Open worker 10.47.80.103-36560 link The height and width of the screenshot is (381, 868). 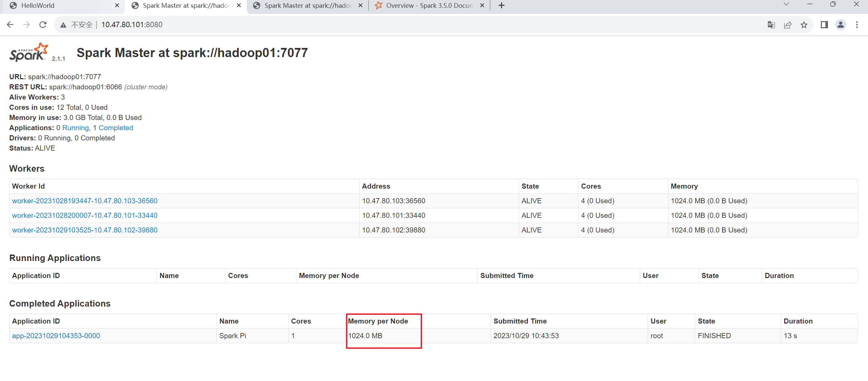pos(85,201)
